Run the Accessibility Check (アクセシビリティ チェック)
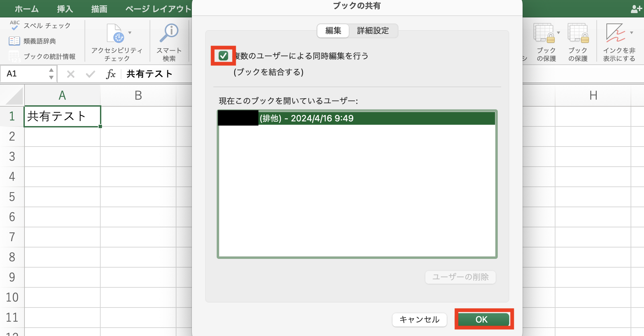Screen dimensions: 644x336 pos(116,42)
